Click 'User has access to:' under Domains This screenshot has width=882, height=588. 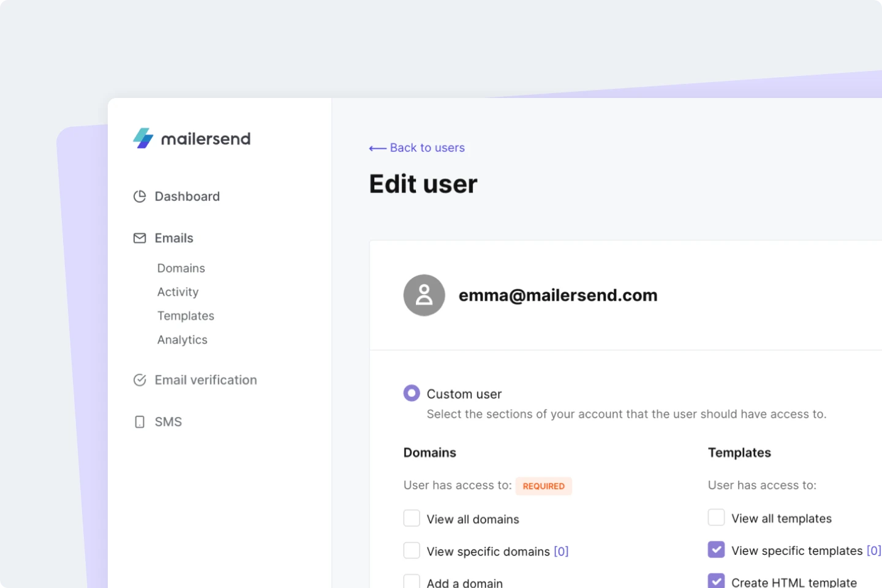click(458, 485)
